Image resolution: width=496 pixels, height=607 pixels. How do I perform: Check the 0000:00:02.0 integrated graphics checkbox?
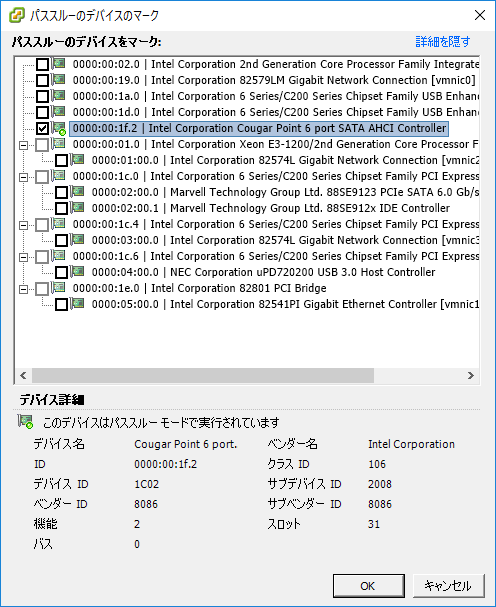point(42,64)
